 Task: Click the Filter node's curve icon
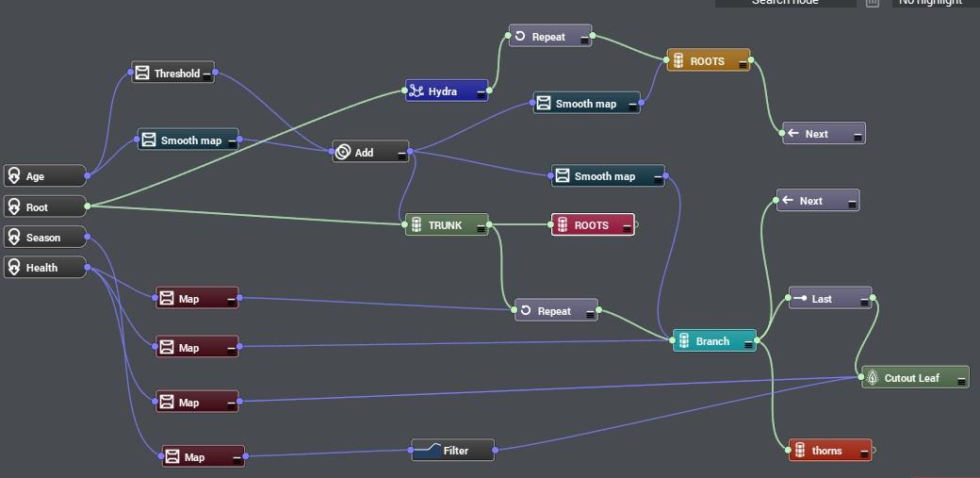(426, 450)
